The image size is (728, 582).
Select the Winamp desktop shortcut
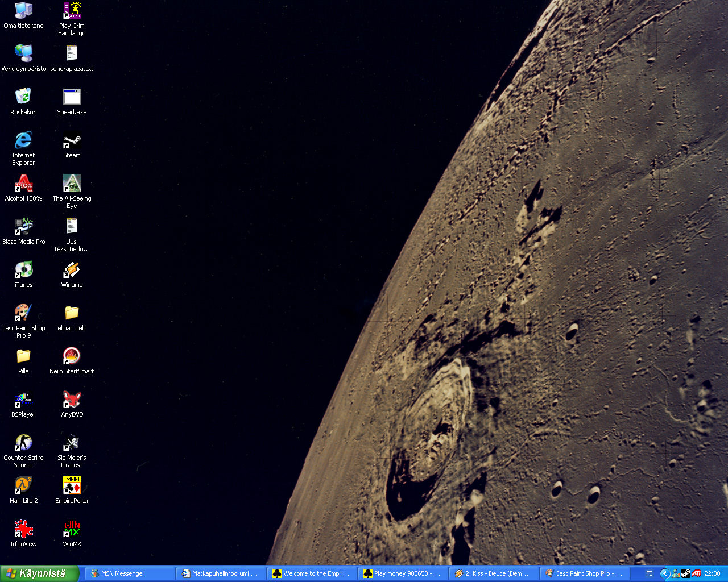(x=72, y=274)
